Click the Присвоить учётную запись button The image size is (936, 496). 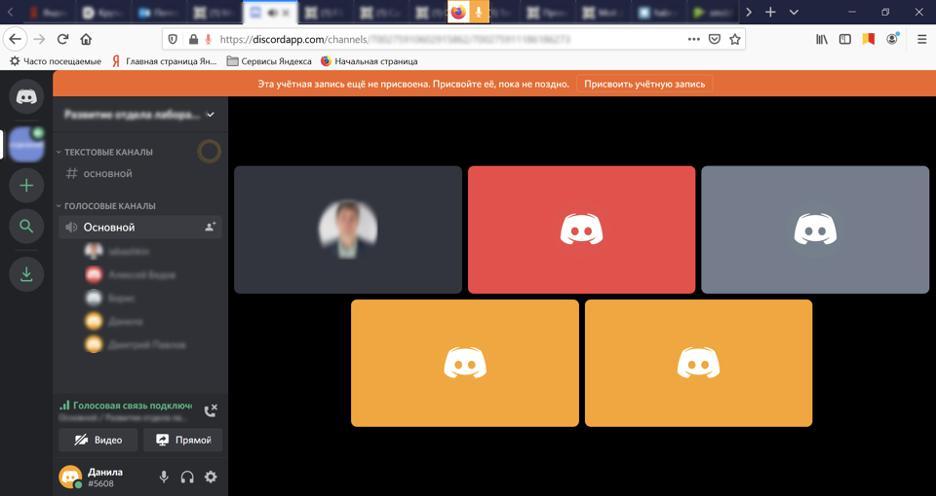pos(645,84)
